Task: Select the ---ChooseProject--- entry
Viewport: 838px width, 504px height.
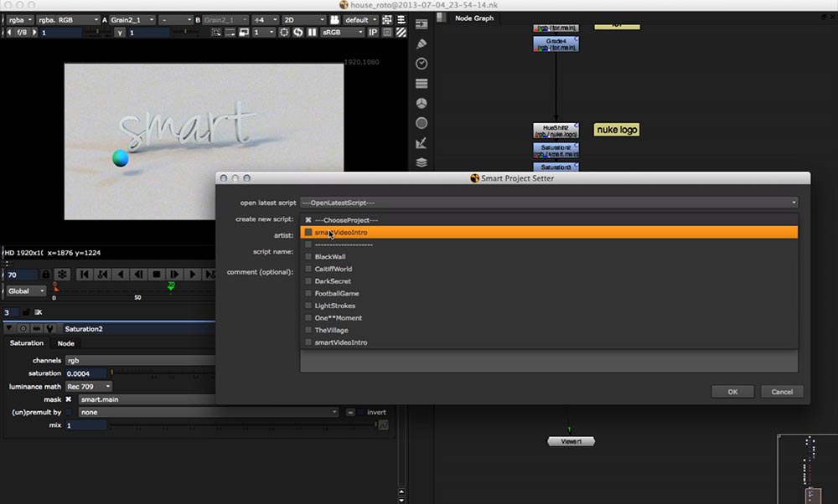Action: (x=549, y=220)
